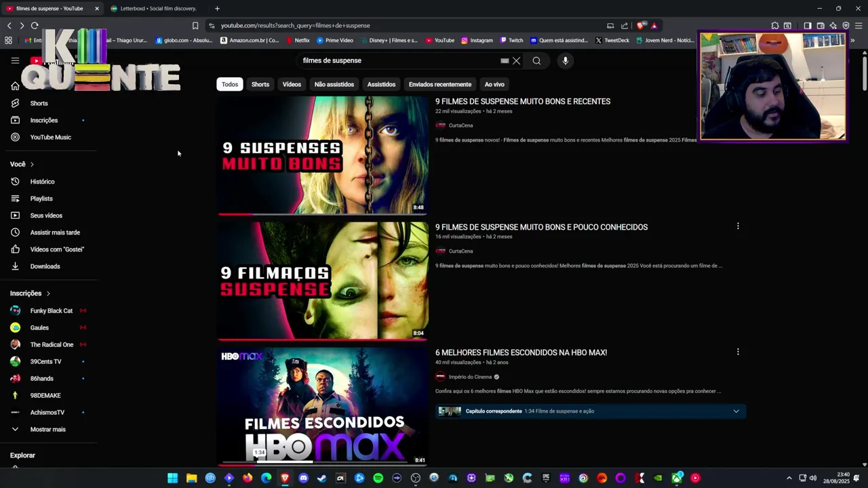Viewport: 868px width, 488px height.
Task: Click the YouTube search magnifier button
Action: click(x=536, y=60)
